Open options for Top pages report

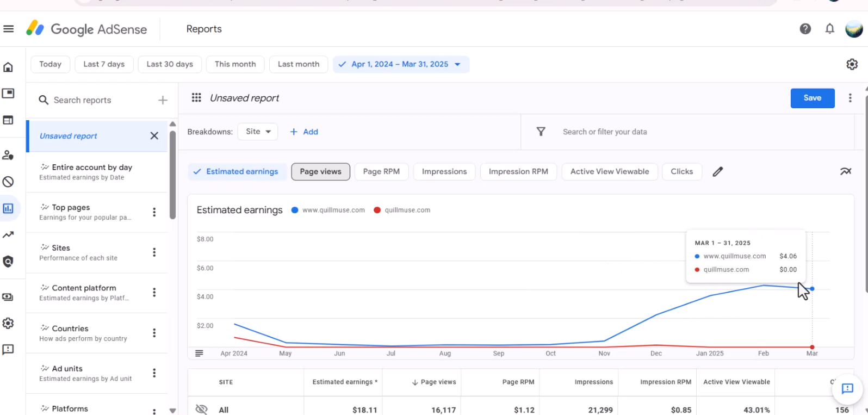click(x=154, y=212)
